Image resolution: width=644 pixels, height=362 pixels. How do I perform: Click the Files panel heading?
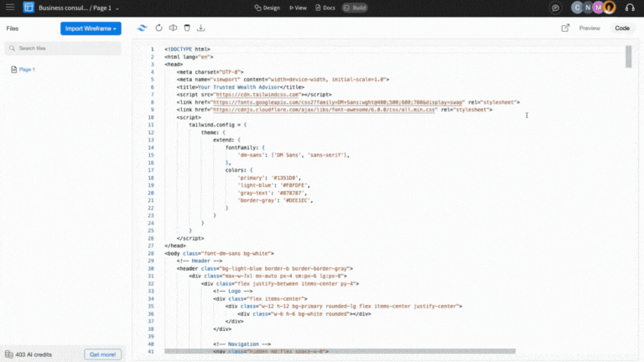pyautogui.click(x=13, y=28)
